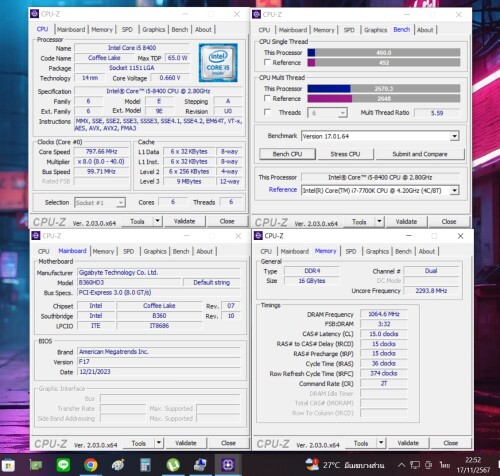Screen dimensions: 500x476
Task: Show hidden system tray icons
Action: 402,465
